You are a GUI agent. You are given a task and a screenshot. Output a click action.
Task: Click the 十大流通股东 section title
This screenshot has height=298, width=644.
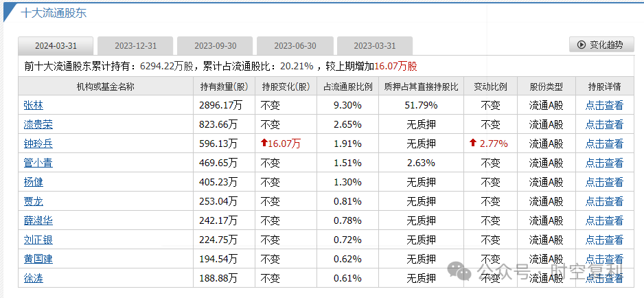click(54, 13)
